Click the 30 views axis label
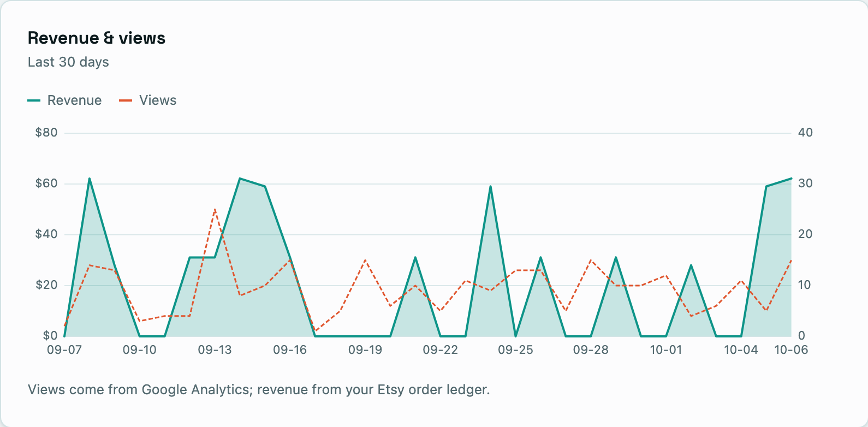The width and height of the screenshot is (868, 427). (x=805, y=183)
